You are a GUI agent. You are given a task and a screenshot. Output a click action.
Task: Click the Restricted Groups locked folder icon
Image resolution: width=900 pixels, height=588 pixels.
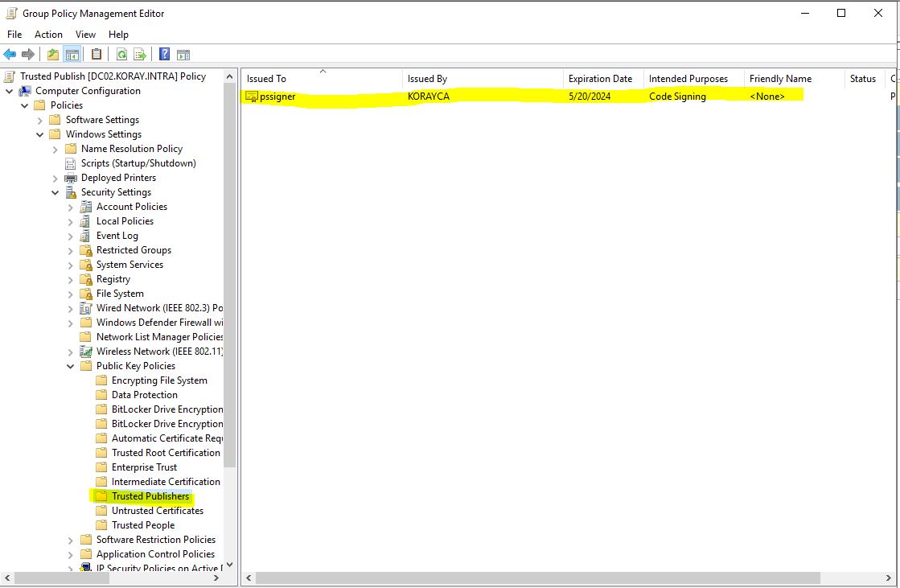[86, 250]
